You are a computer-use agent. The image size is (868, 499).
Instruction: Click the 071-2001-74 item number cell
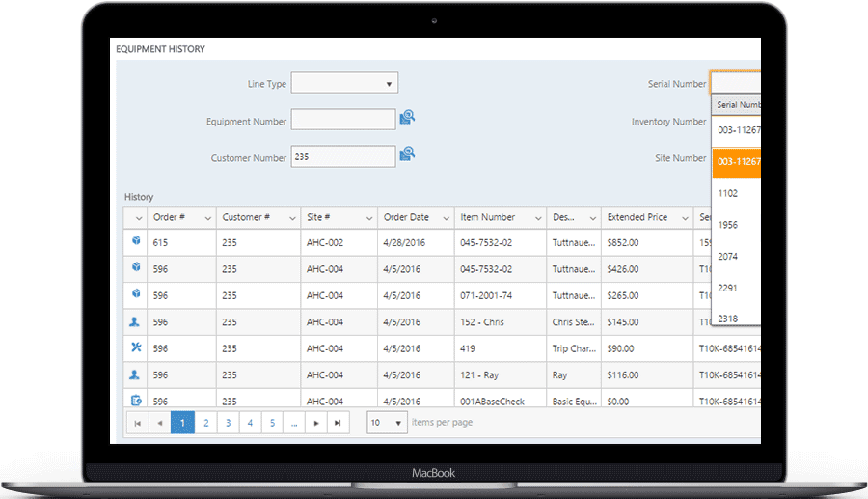point(501,295)
